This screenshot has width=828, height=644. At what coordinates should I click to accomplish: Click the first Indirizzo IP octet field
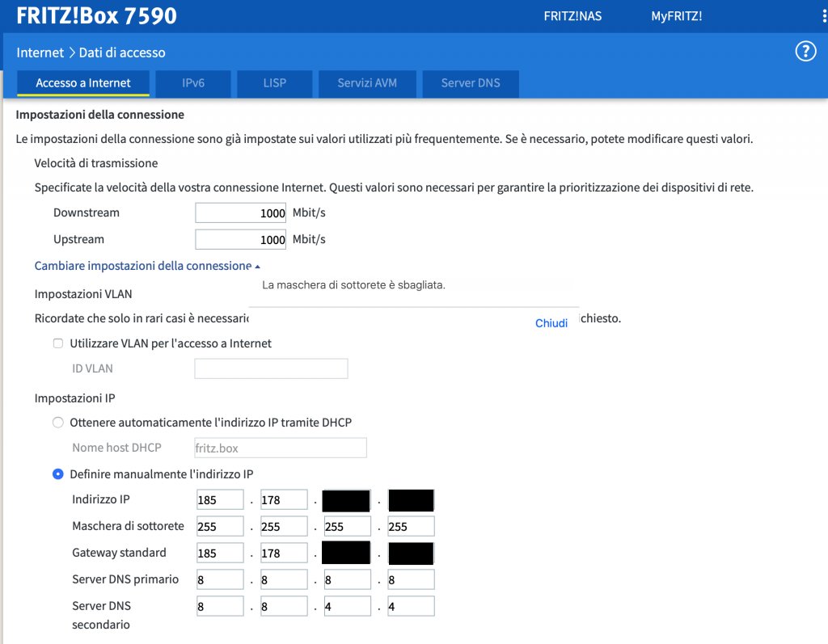click(x=220, y=500)
